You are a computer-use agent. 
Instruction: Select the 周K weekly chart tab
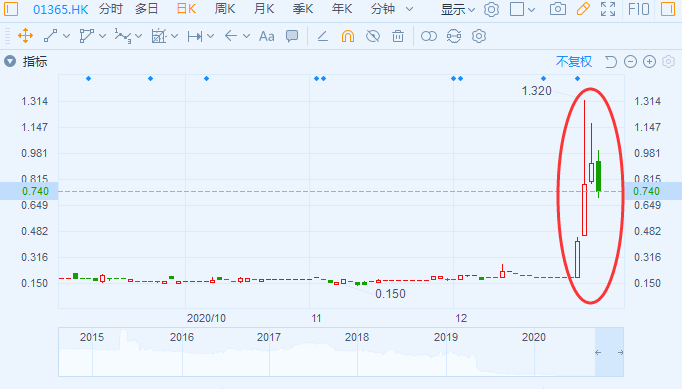pyautogui.click(x=225, y=9)
